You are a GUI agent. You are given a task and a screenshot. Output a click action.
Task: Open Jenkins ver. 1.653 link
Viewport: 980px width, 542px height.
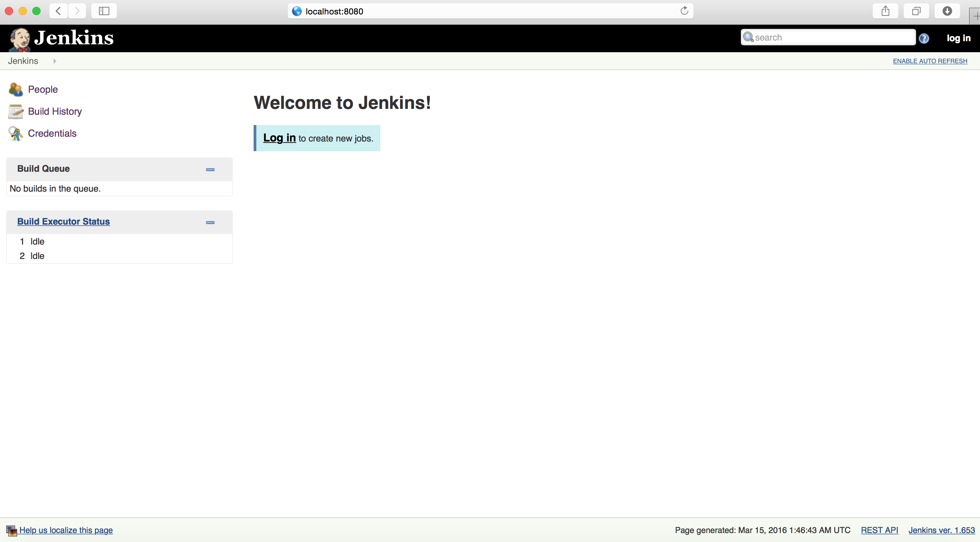click(x=942, y=530)
